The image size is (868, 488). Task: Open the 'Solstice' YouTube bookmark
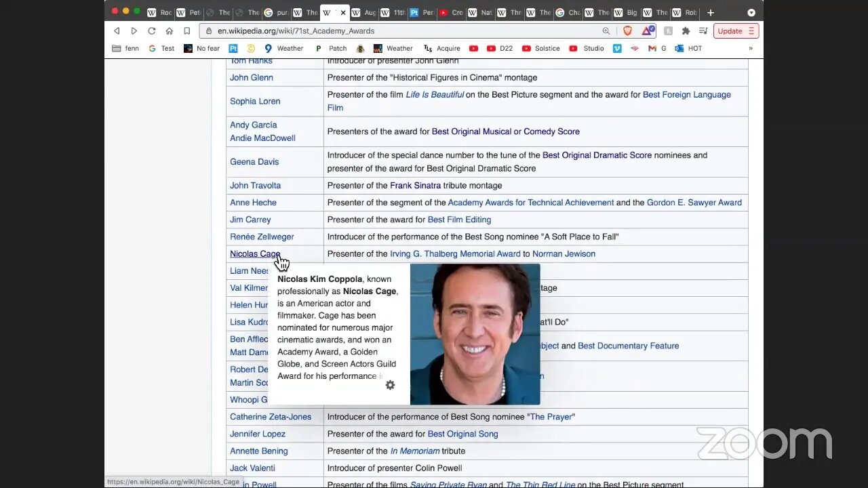pyautogui.click(x=540, y=48)
